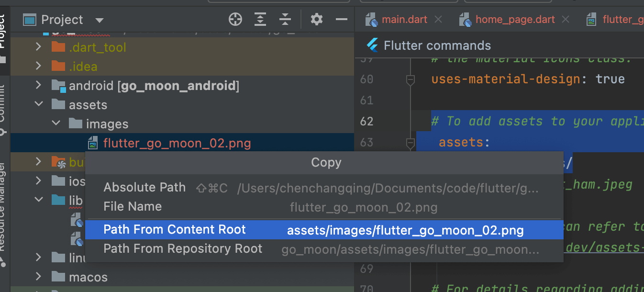Open the Project view dropdown
644x292 pixels.
point(100,20)
